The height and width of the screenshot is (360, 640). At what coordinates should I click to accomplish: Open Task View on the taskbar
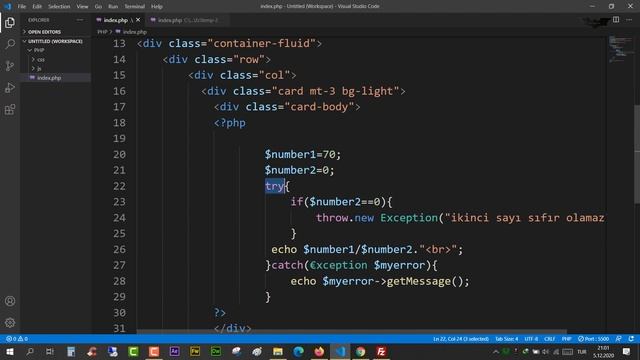(50, 351)
